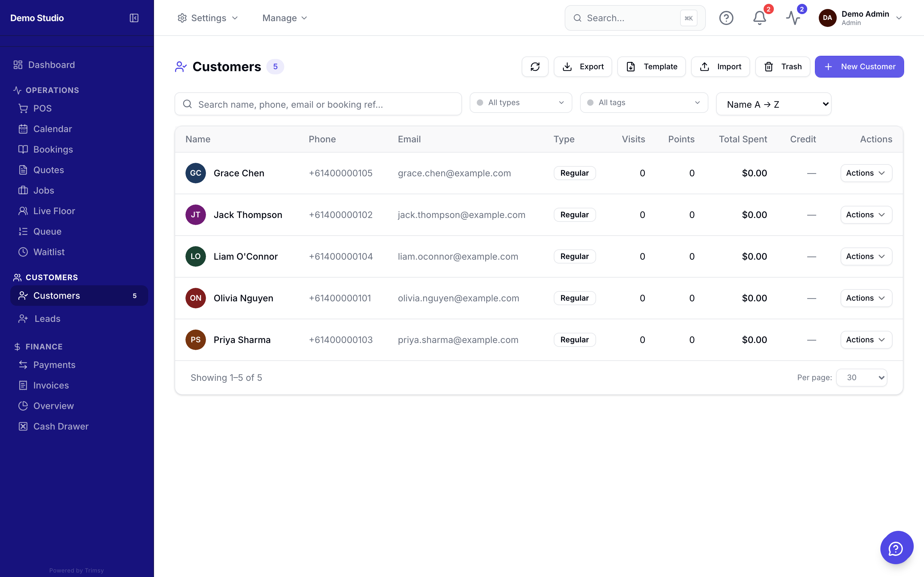
Task: Export the customers list
Action: [583, 67]
